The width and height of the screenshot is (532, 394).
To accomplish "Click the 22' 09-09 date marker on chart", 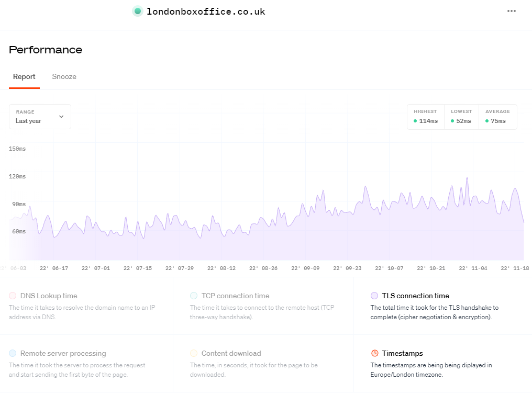I will [x=305, y=268].
